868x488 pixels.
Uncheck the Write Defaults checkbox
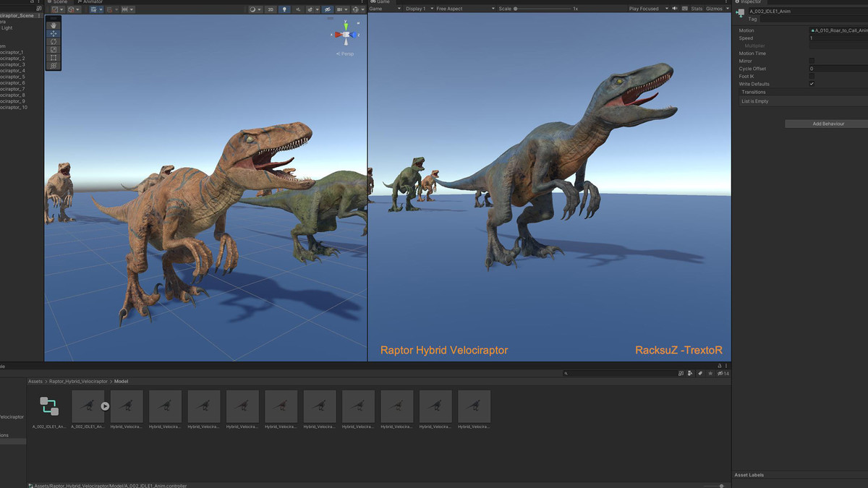coord(812,84)
